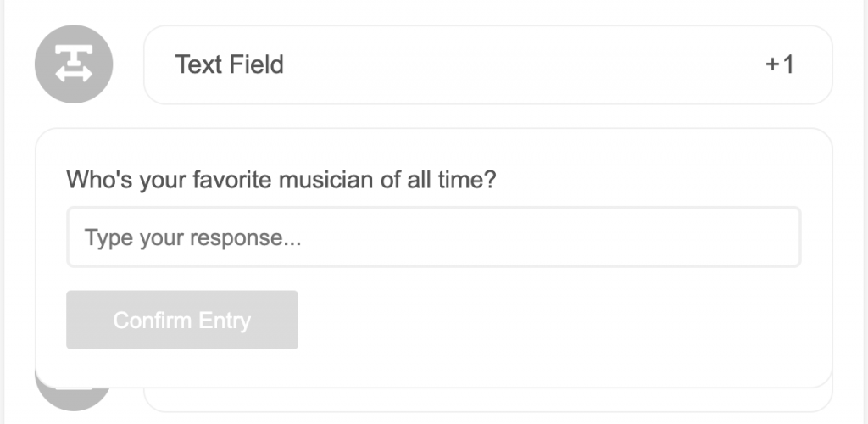Select the favorite musician question text
The width and height of the screenshot is (868, 424).
[x=281, y=180]
